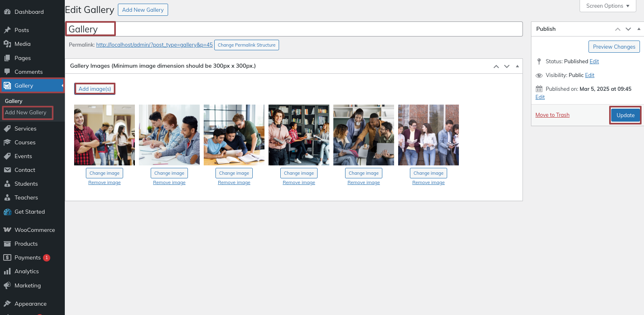The height and width of the screenshot is (315, 644).
Task: Open the Screen Options dropdown
Action: (608, 6)
